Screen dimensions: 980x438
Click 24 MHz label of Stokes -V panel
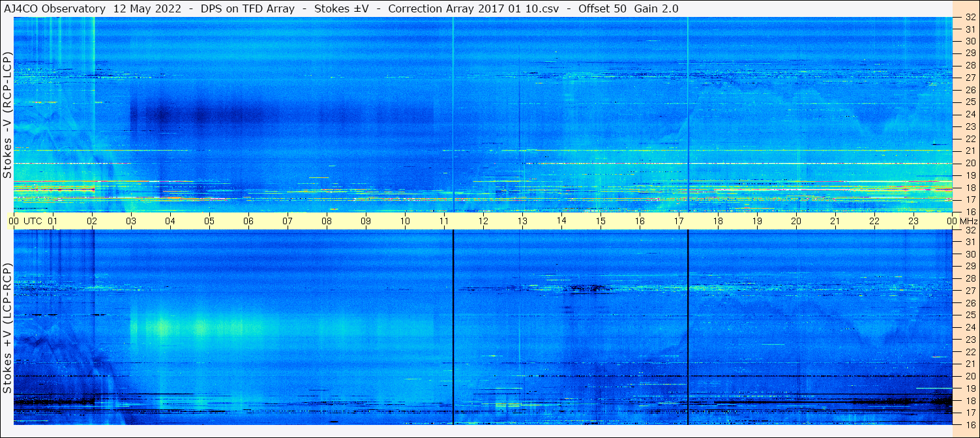tap(970, 114)
